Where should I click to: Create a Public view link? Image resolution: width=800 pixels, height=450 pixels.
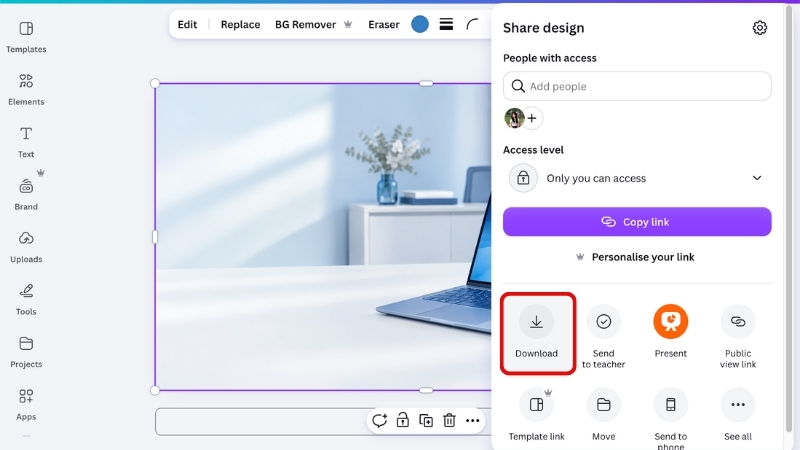[738, 336]
